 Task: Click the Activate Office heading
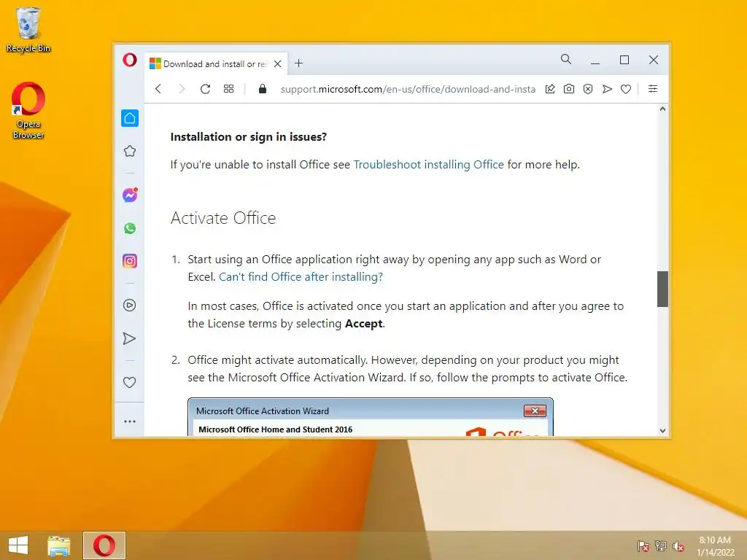coord(223,218)
